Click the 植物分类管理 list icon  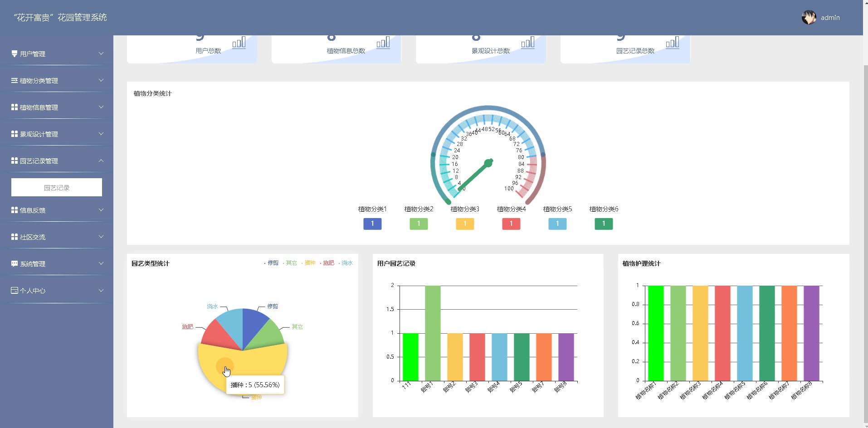click(15, 80)
